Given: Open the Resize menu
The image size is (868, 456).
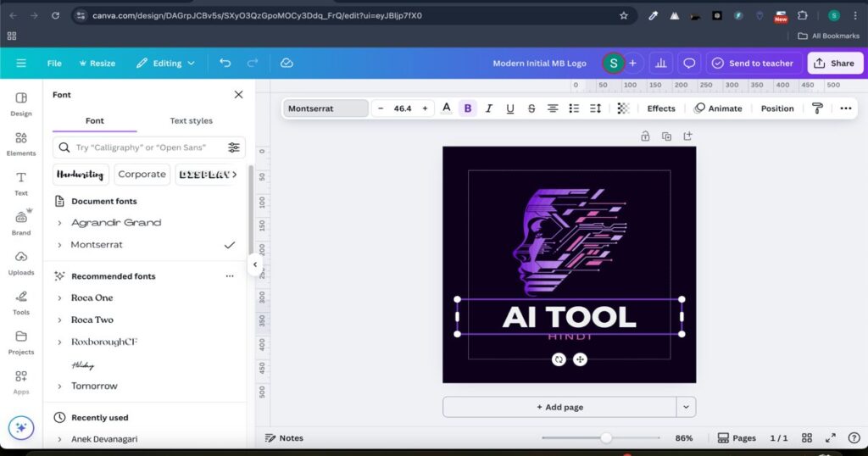Looking at the screenshot, I should tap(97, 63).
